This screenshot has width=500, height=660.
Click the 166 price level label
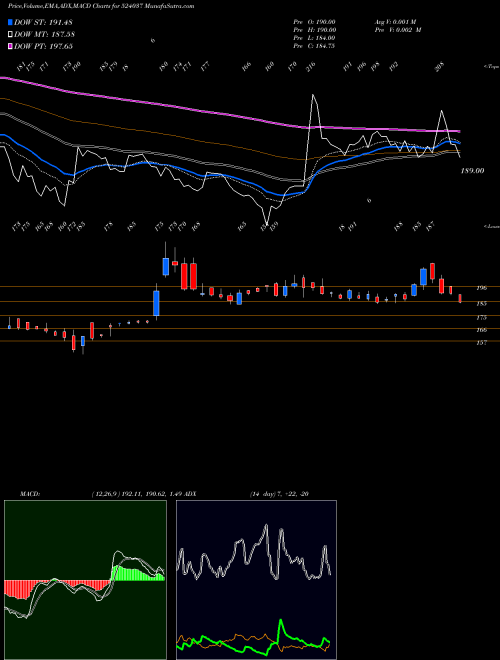pyautogui.click(x=481, y=330)
